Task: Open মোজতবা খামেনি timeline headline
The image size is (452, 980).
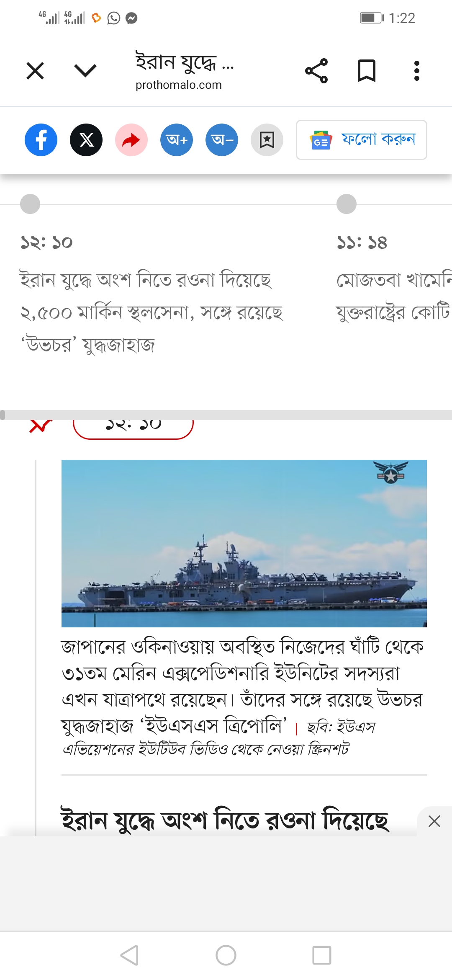Action: 394,296
